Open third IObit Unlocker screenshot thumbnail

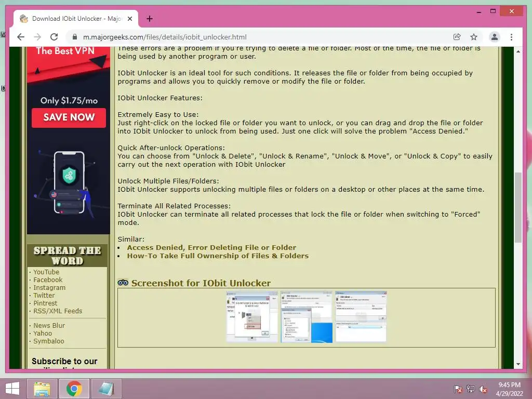coord(361,317)
